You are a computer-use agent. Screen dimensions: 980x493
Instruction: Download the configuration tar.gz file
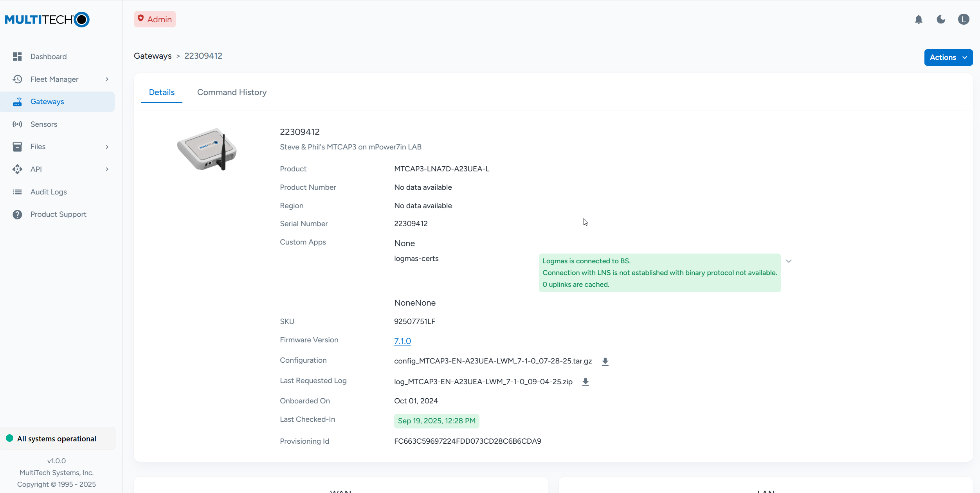click(x=605, y=362)
